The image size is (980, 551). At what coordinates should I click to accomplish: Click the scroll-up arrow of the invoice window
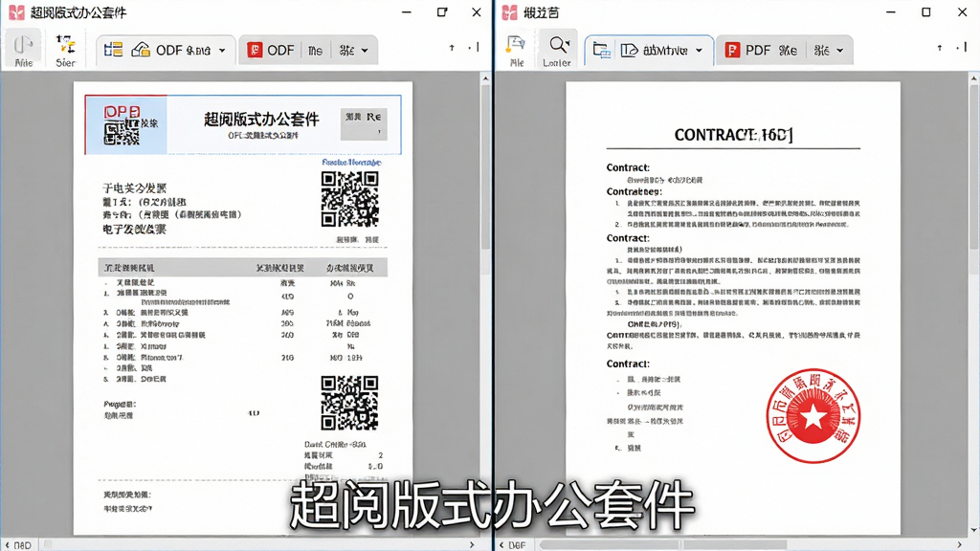485,78
